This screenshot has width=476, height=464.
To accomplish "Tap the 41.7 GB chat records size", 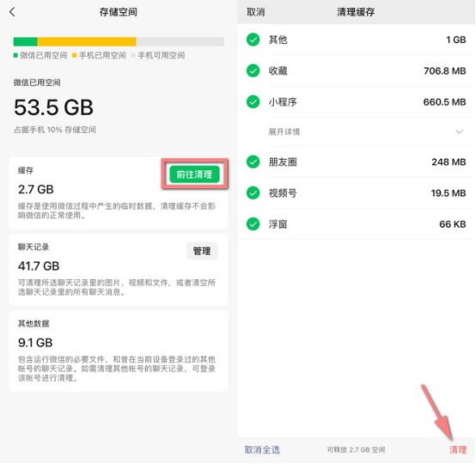I will (x=39, y=266).
